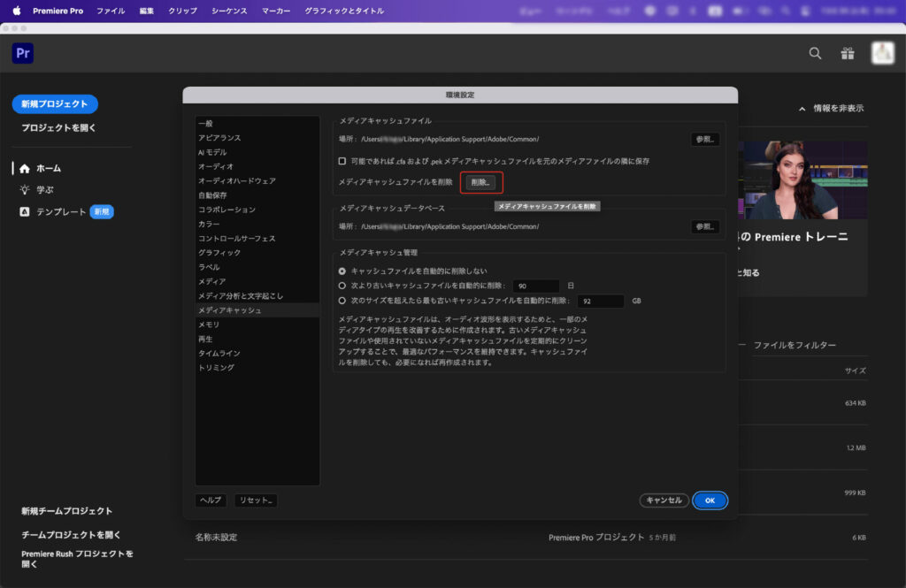Select delete cache files older than days option
This screenshot has height=588, width=906.
[x=342, y=286]
